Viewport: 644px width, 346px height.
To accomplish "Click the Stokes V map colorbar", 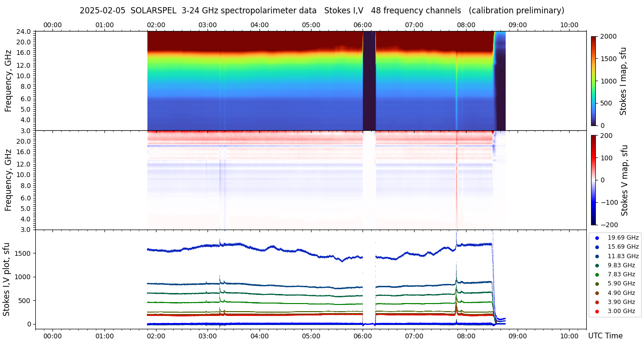I will pyautogui.click(x=593, y=180).
